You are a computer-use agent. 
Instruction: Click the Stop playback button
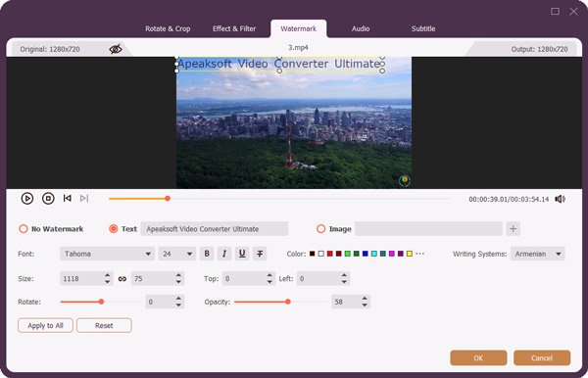click(48, 198)
